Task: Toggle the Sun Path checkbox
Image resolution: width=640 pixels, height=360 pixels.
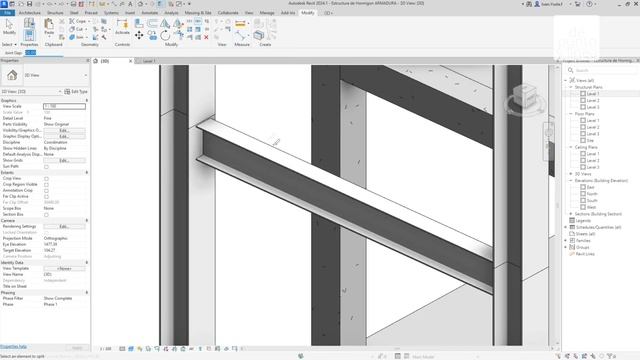Action: tap(46, 167)
